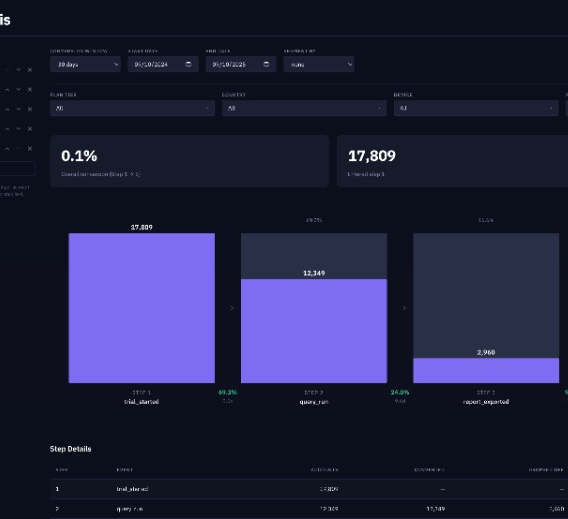Click the trial_started label under Step 1
The width and height of the screenshot is (568, 519).
(142, 402)
